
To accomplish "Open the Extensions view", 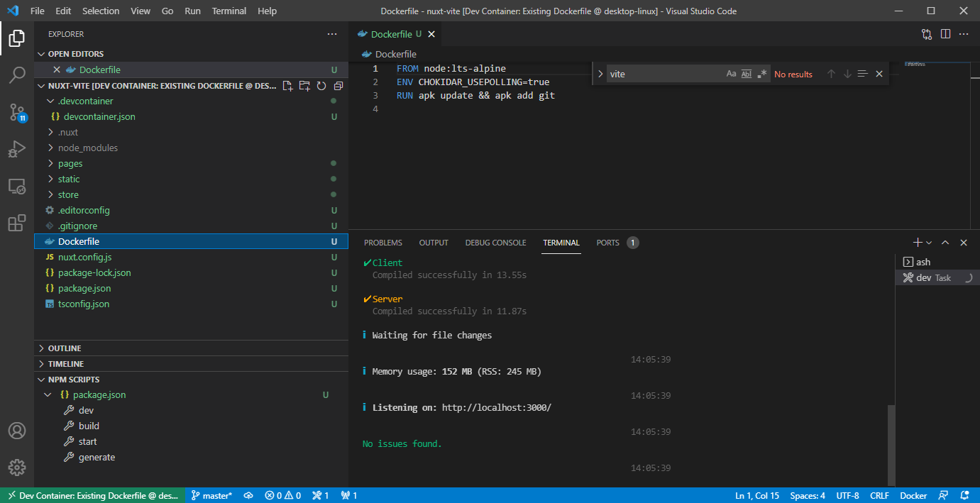I will (17, 223).
